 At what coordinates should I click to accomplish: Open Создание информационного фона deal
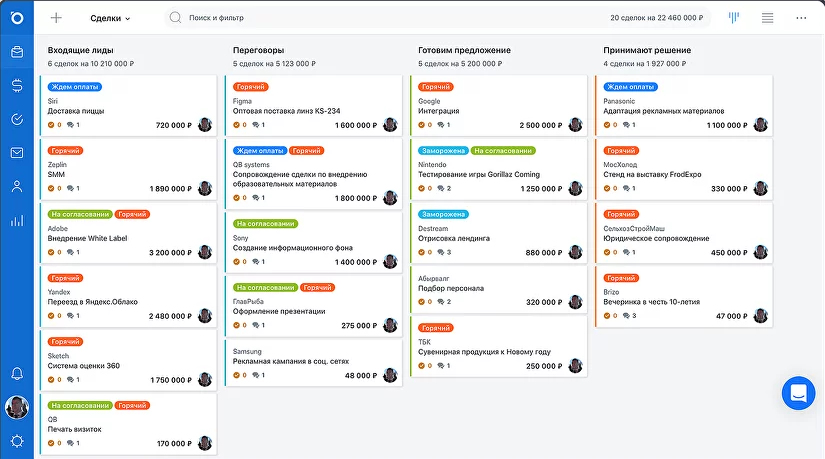[293, 248]
